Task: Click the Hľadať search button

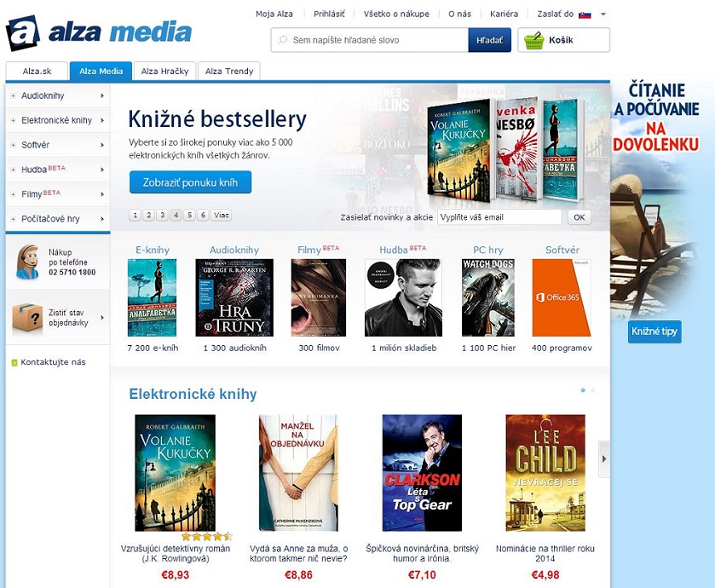Action: coord(489,40)
